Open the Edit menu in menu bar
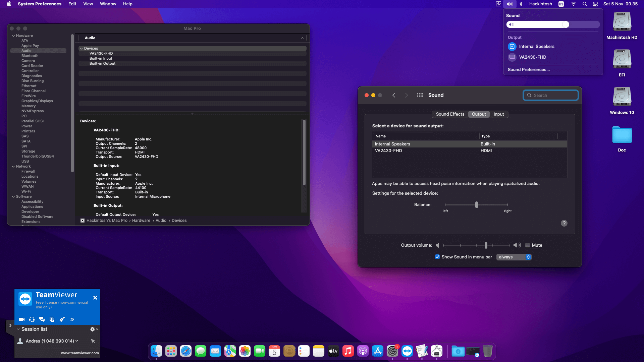This screenshot has height=362, width=644. pyautogui.click(x=72, y=4)
